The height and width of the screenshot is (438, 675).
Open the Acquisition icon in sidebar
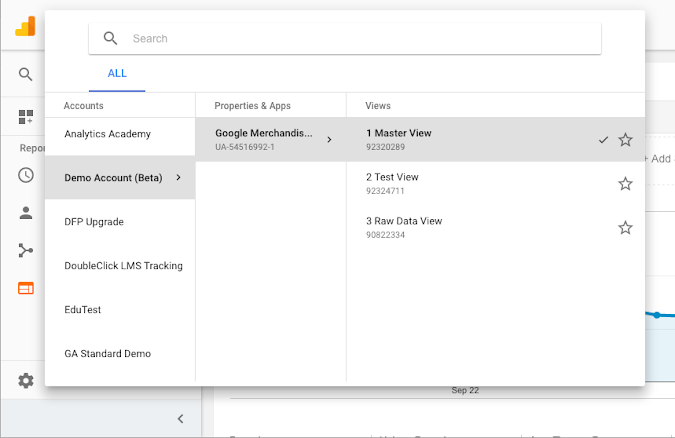pyautogui.click(x=26, y=250)
